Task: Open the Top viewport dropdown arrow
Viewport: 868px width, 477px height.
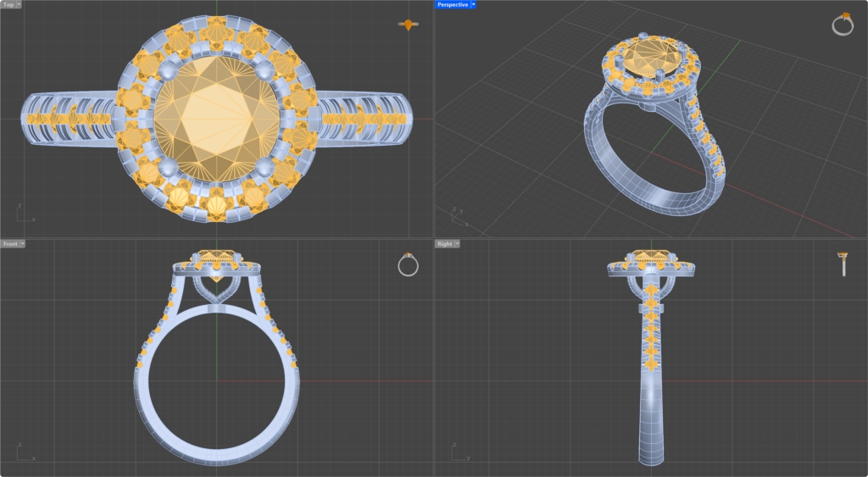Action: [x=19, y=4]
